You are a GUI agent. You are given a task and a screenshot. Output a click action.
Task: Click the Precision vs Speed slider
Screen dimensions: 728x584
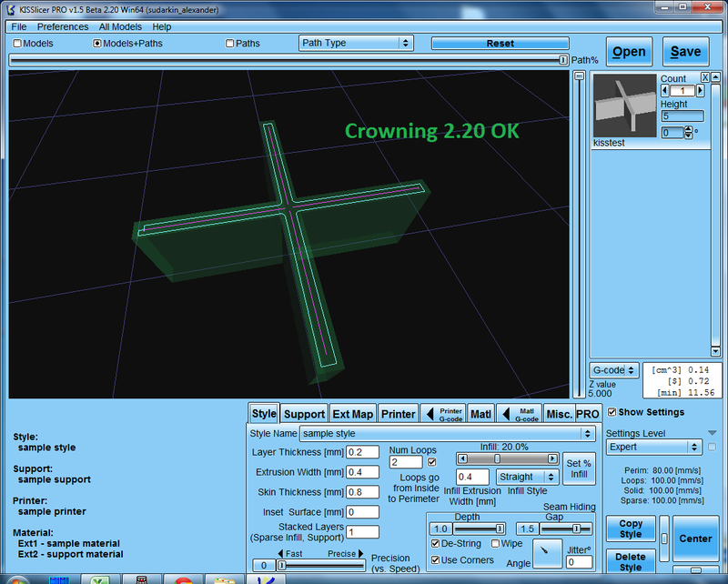point(321,566)
